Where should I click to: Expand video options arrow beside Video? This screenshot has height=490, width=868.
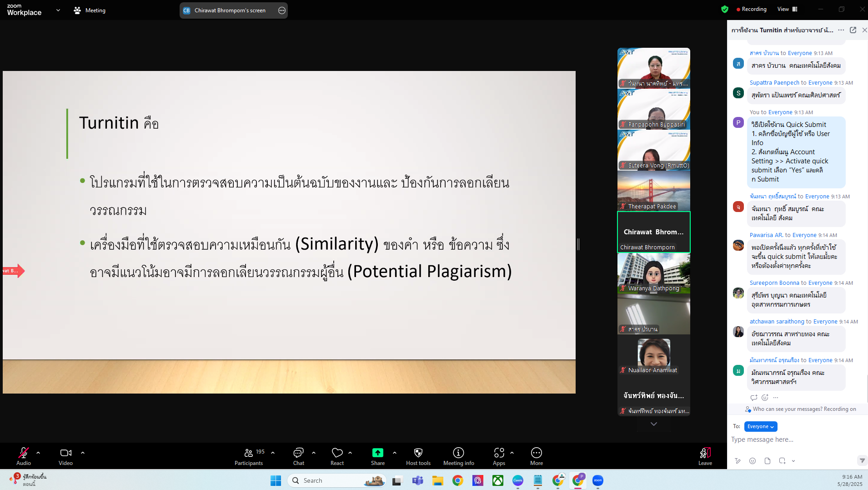(x=83, y=453)
